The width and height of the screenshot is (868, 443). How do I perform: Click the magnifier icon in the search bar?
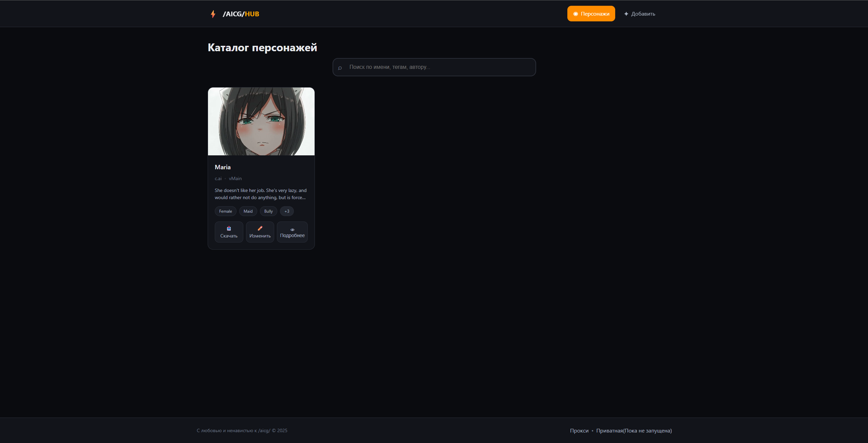[340, 68]
